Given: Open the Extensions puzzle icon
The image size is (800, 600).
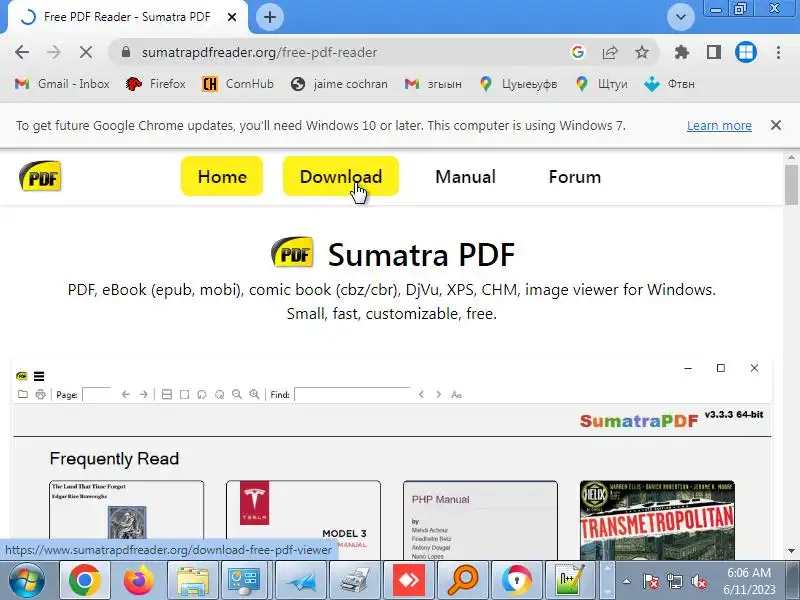Looking at the screenshot, I should coord(682,52).
